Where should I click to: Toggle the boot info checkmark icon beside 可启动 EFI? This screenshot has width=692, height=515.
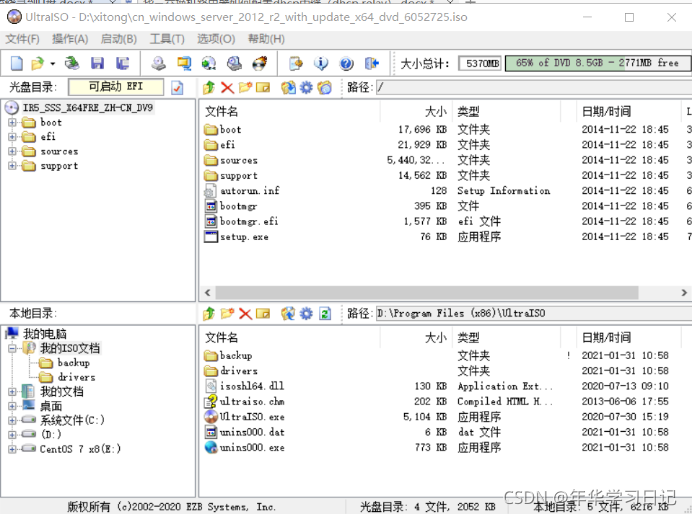point(177,87)
